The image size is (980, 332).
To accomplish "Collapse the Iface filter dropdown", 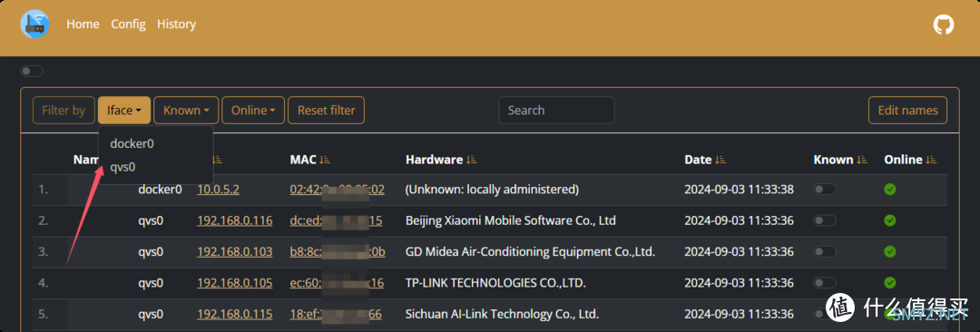I will [x=123, y=110].
